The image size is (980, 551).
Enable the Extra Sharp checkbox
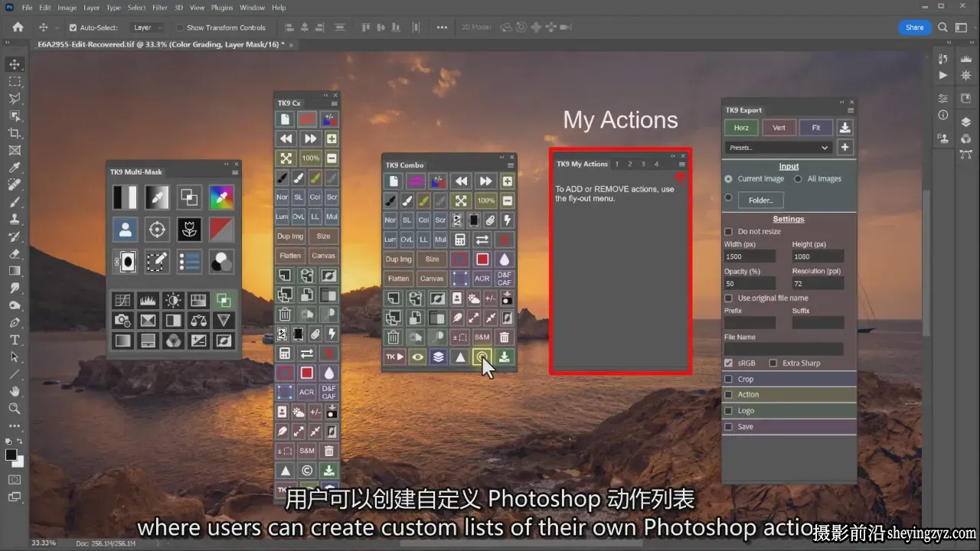(773, 364)
